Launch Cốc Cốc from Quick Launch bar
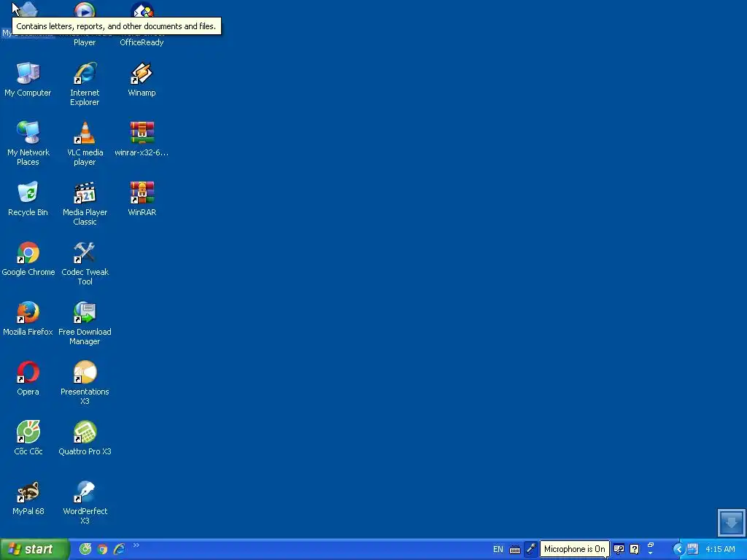Image resolution: width=747 pixels, height=560 pixels. [x=85, y=549]
